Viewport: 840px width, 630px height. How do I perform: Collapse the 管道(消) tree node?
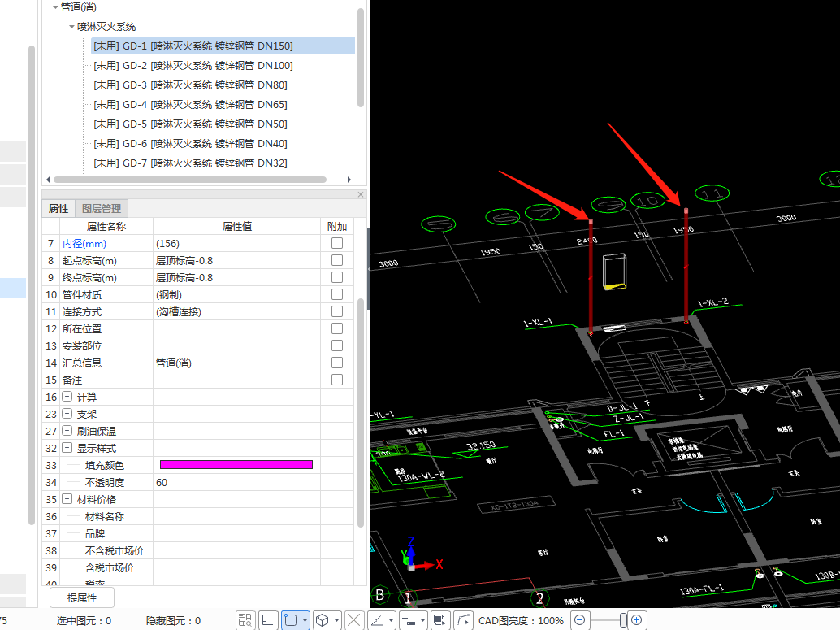point(55,7)
